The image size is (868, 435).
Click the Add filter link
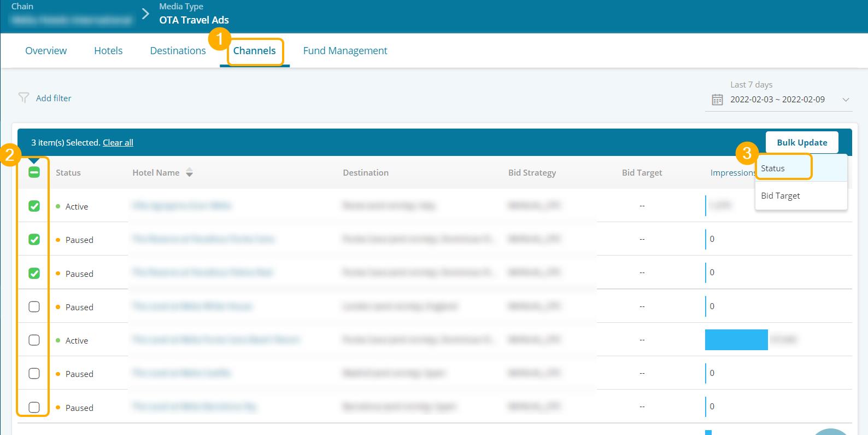click(x=54, y=98)
